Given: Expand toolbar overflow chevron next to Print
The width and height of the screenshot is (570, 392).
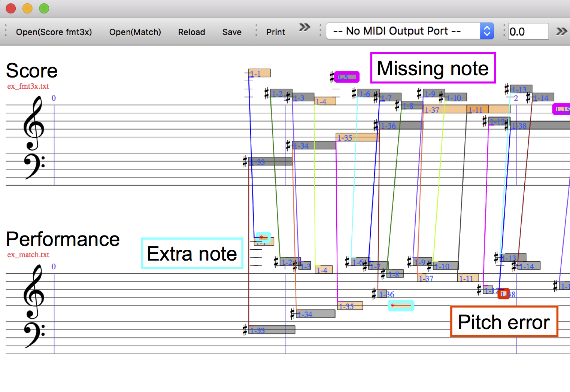Looking at the screenshot, I should point(304,27).
